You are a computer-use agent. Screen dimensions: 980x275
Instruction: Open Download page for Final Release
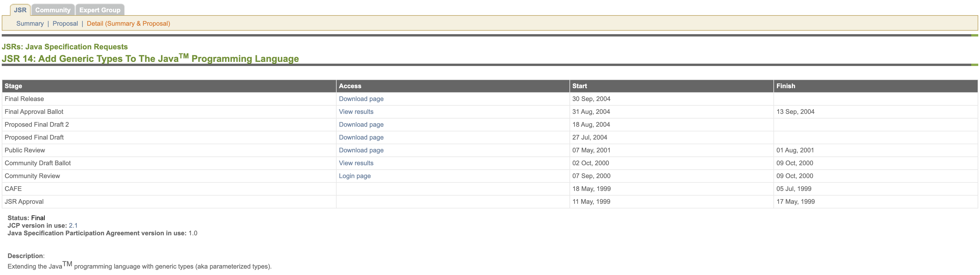click(361, 99)
